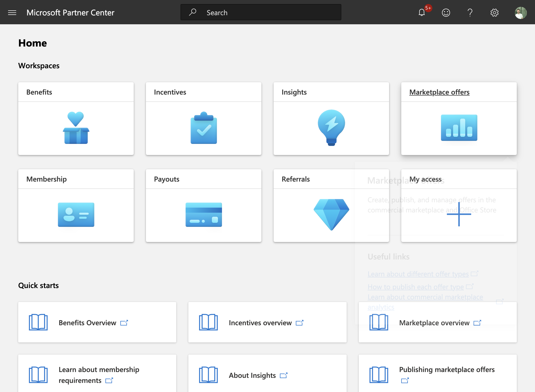Image resolution: width=535 pixels, height=392 pixels.
Task: Open the My access workspace title
Action: [425, 179]
